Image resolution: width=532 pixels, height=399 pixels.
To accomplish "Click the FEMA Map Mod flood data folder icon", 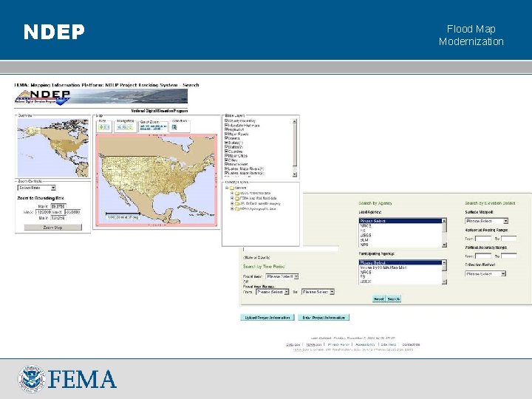I will pos(237,198).
